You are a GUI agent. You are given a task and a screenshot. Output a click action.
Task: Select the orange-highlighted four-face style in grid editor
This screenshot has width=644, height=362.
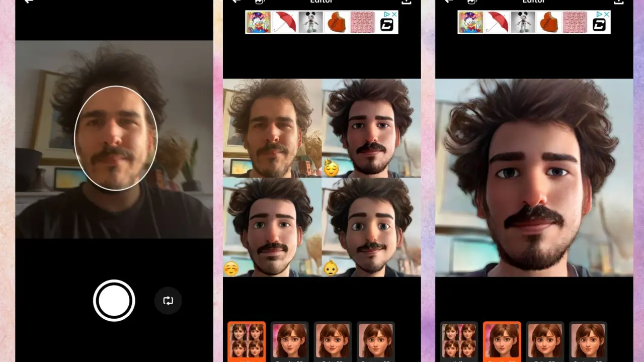(247, 341)
